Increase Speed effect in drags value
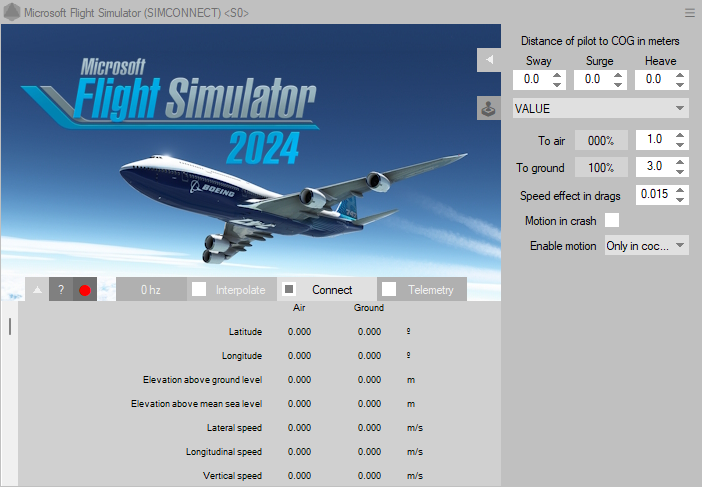The height and width of the screenshot is (487, 702). click(680, 190)
